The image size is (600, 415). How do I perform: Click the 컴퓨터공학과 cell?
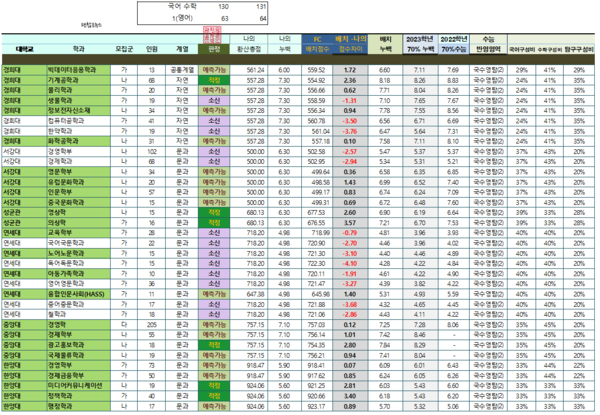(78, 121)
